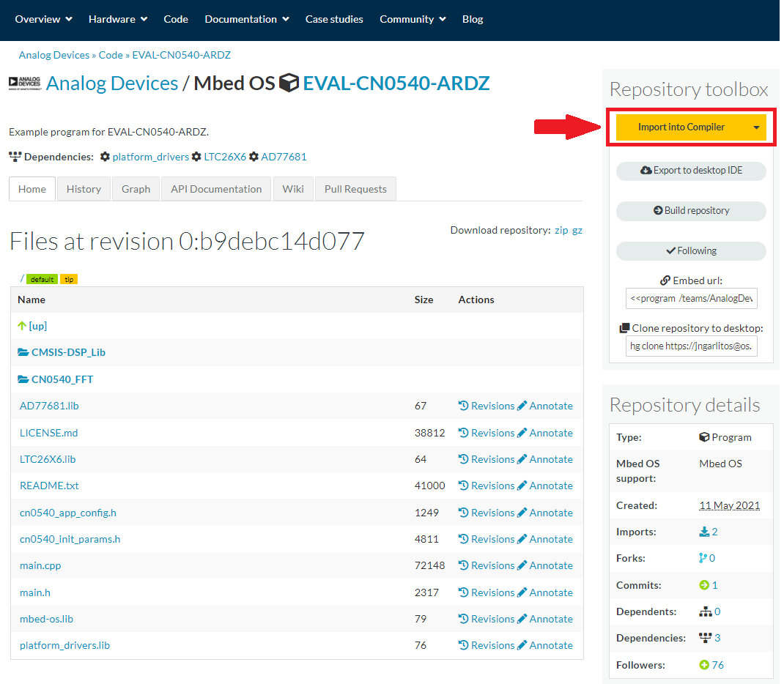Open the Import into Compiler dropdown arrow
This screenshot has height=684, width=784.
pyautogui.click(x=756, y=127)
